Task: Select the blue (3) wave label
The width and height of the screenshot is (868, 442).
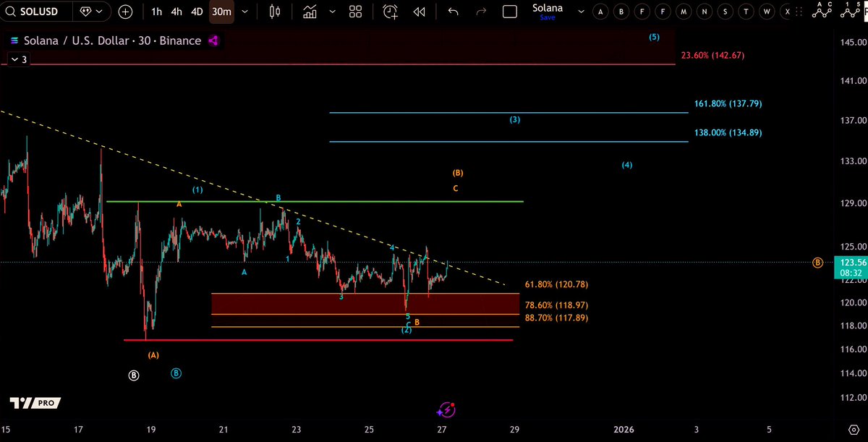Action: [x=514, y=119]
